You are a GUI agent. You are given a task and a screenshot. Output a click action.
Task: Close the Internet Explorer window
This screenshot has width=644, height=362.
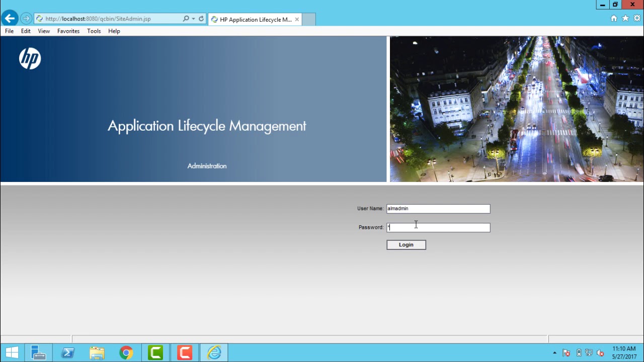pos(632,5)
